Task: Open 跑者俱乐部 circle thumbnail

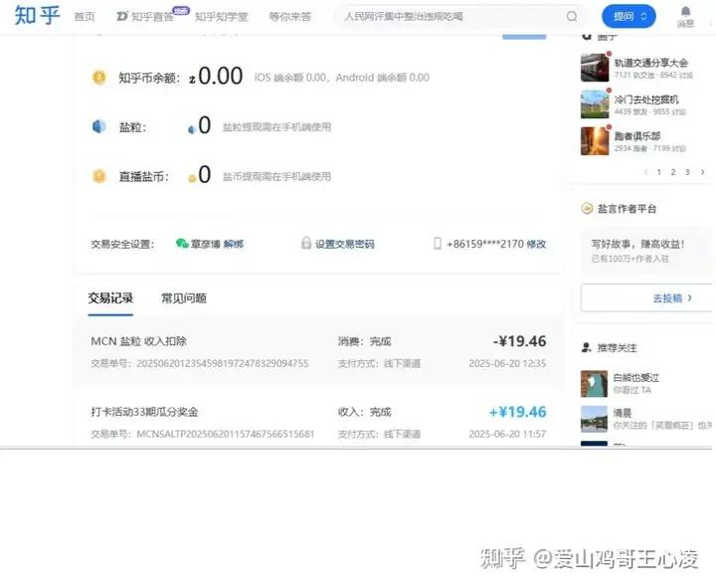Action: click(x=595, y=141)
